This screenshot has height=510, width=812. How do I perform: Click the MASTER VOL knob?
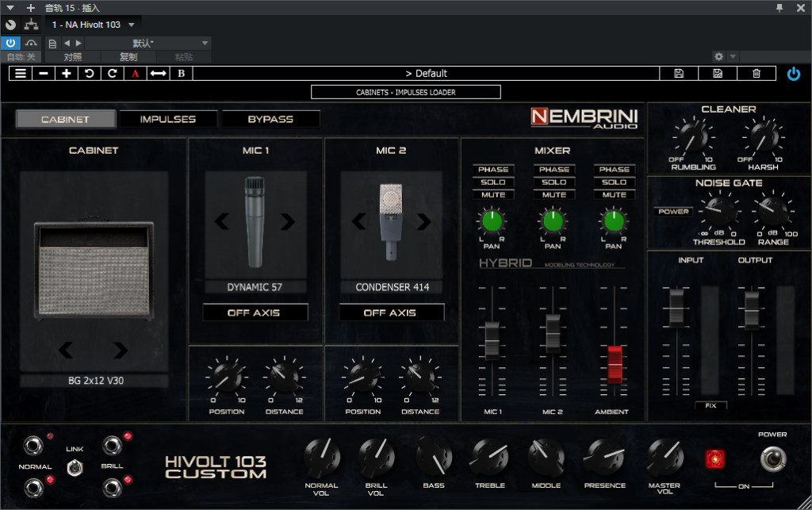[665, 457]
